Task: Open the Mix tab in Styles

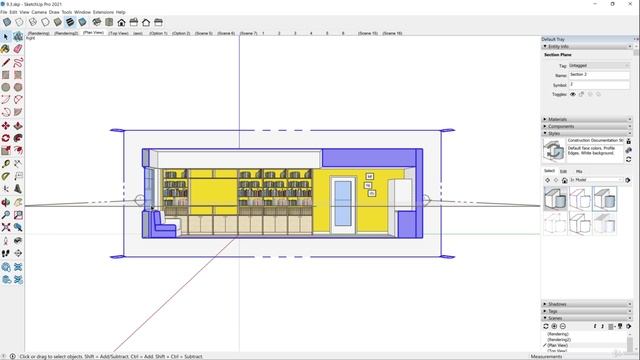Action: (x=579, y=171)
